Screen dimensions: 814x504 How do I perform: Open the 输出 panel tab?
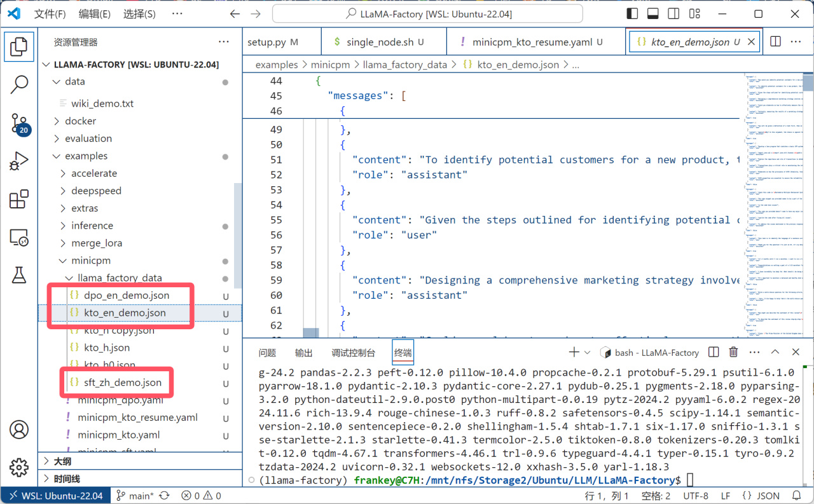[x=304, y=353]
